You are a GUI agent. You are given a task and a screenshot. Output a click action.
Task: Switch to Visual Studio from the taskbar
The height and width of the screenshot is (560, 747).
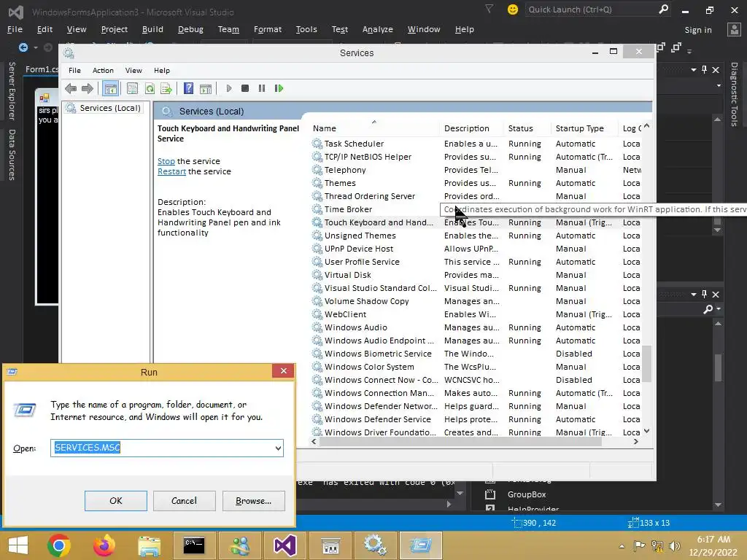(x=285, y=545)
